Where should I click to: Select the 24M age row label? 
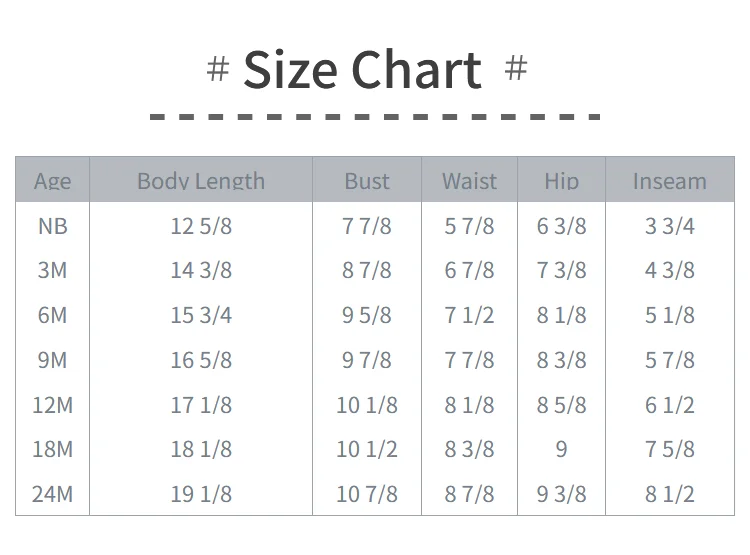(52, 494)
